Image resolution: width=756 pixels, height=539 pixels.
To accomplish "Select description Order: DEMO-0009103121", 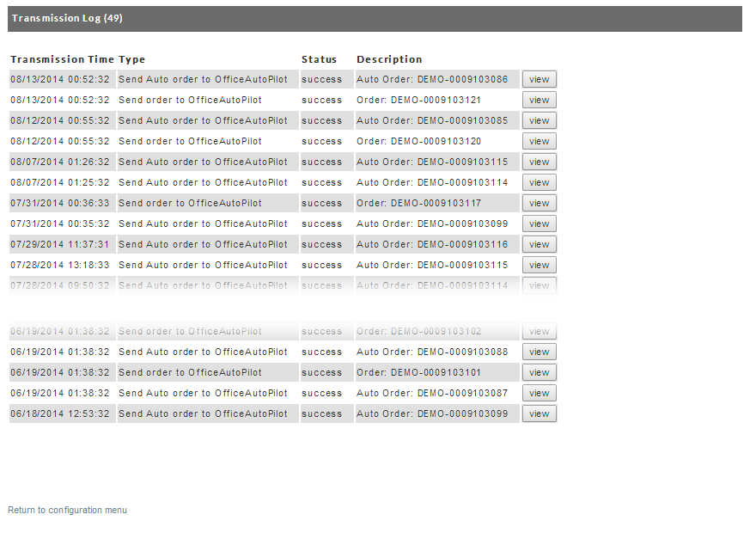I will tap(418, 100).
